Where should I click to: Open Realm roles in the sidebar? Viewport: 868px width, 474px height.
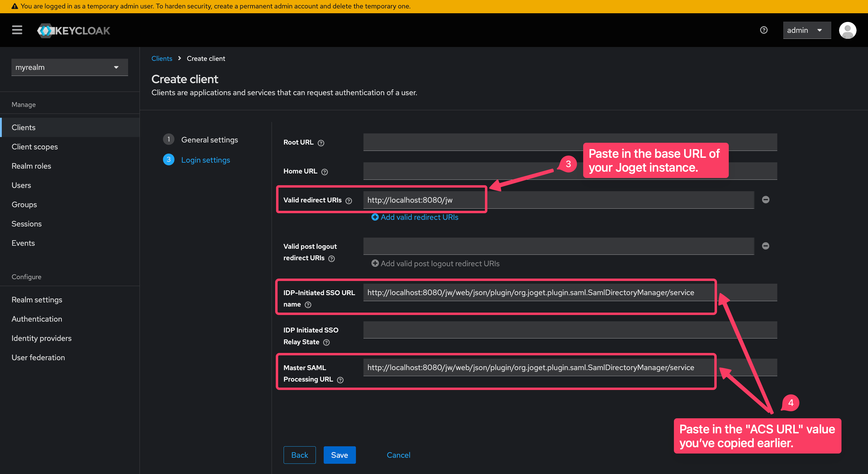click(x=70, y=166)
